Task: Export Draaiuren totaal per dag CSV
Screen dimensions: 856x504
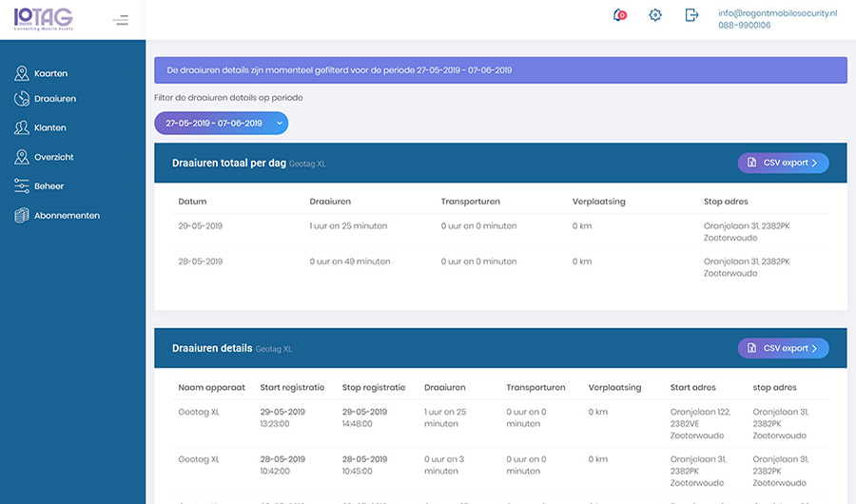Action: coord(783,163)
